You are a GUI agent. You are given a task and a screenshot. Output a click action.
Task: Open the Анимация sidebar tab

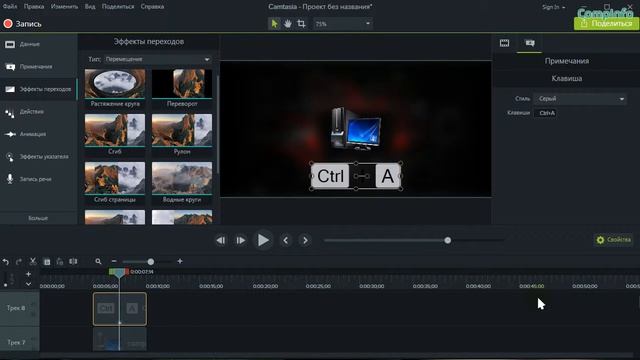[38, 134]
